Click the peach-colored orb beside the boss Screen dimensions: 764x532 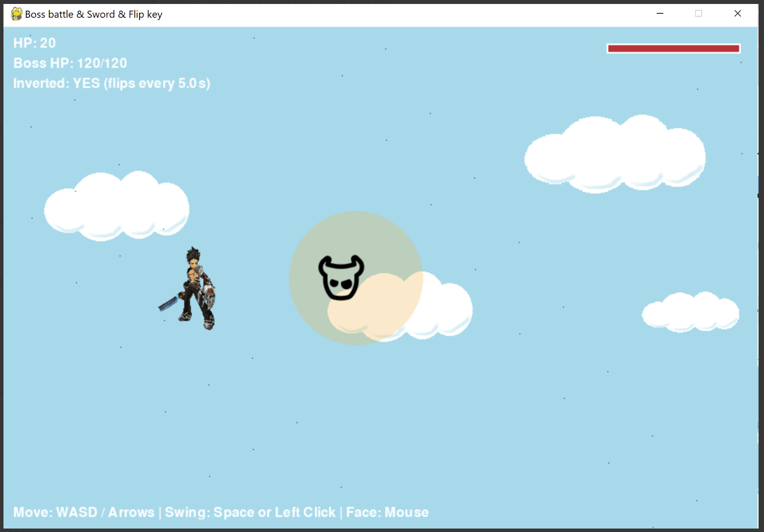[376, 307]
